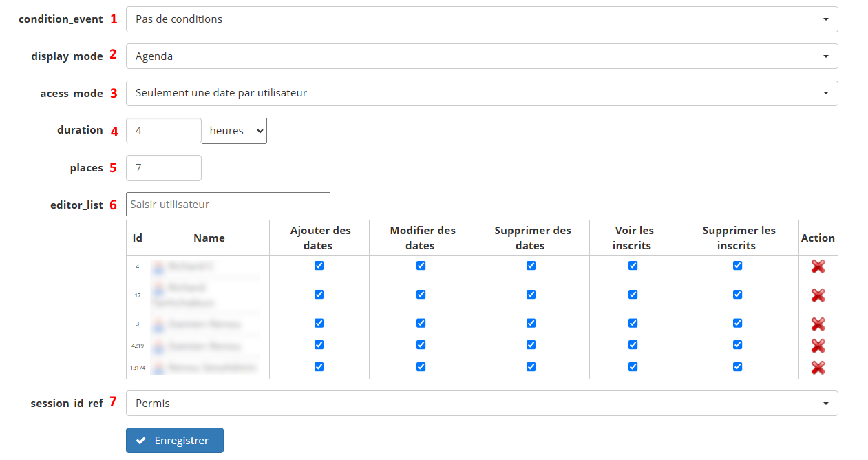Toggle 'Supprimer des dates' for user 4219
868x460 pixels.
click(x=531, y=345)
